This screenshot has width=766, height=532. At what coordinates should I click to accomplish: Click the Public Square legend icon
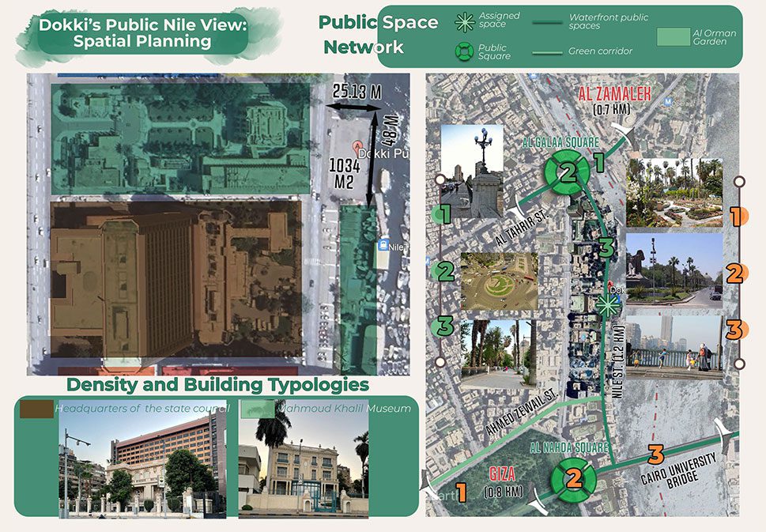(x=464, y=52)
